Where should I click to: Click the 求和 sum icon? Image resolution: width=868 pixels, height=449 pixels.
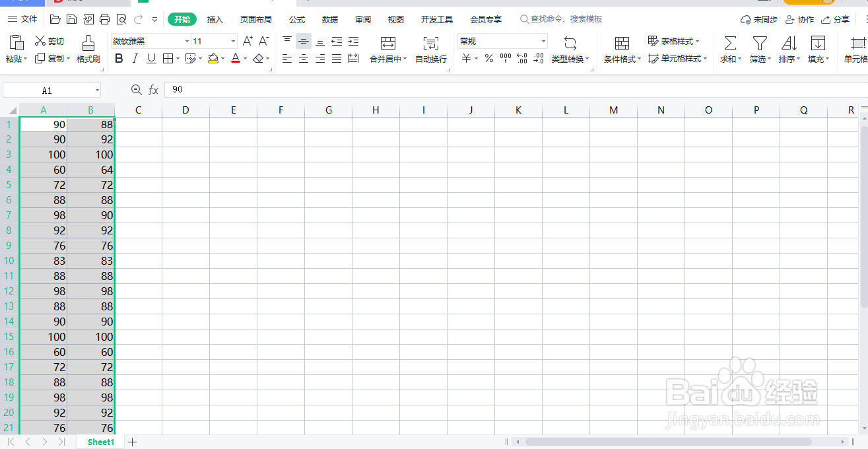coord(730,44)
